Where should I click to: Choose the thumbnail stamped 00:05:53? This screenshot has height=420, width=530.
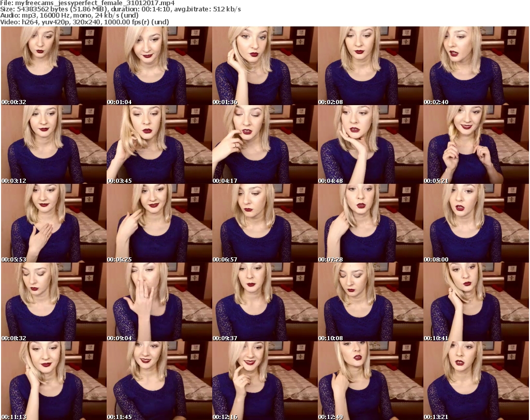coord(53,223)
